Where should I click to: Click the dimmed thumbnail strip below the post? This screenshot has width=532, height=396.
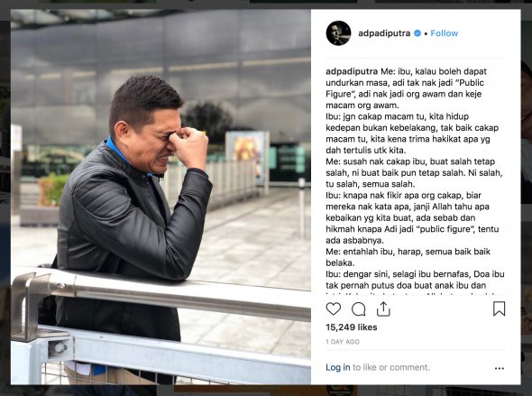(266, 391)
